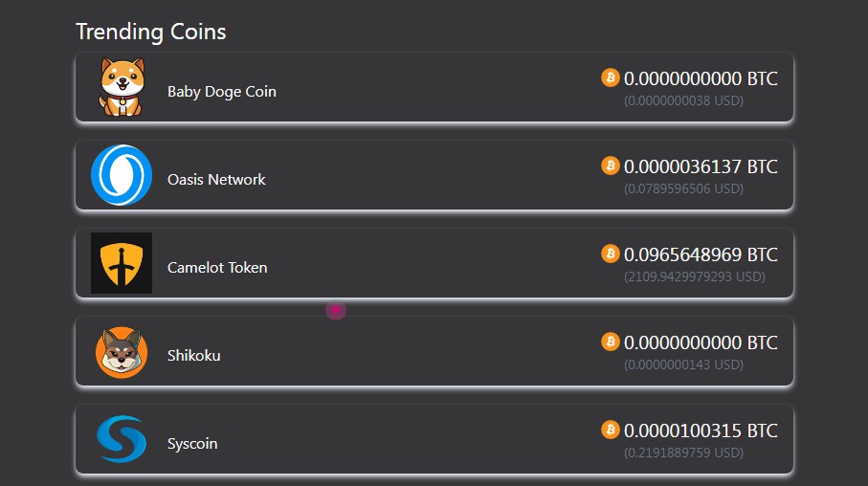This screenshot has width=868, height=486.
Task: Click Syscoin's 0.0000100315 BTC price
Action: click(701, 431)
